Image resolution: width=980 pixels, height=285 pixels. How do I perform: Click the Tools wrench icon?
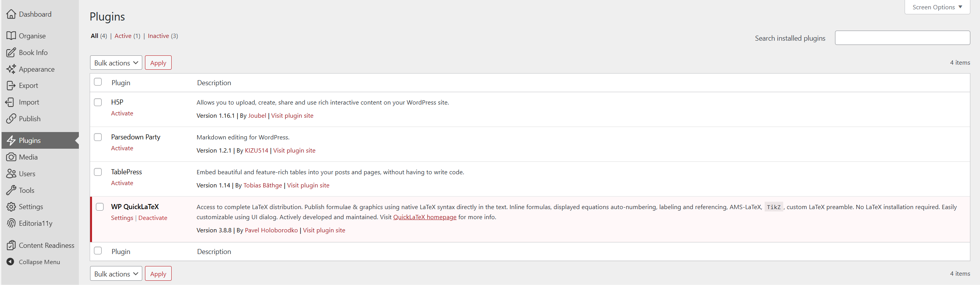pos(11,190)
